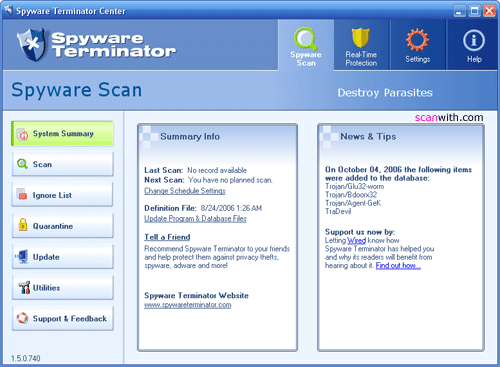The image size is (500, 367).
Task: Switch to the Settings tab label
Action: (417, 59)
